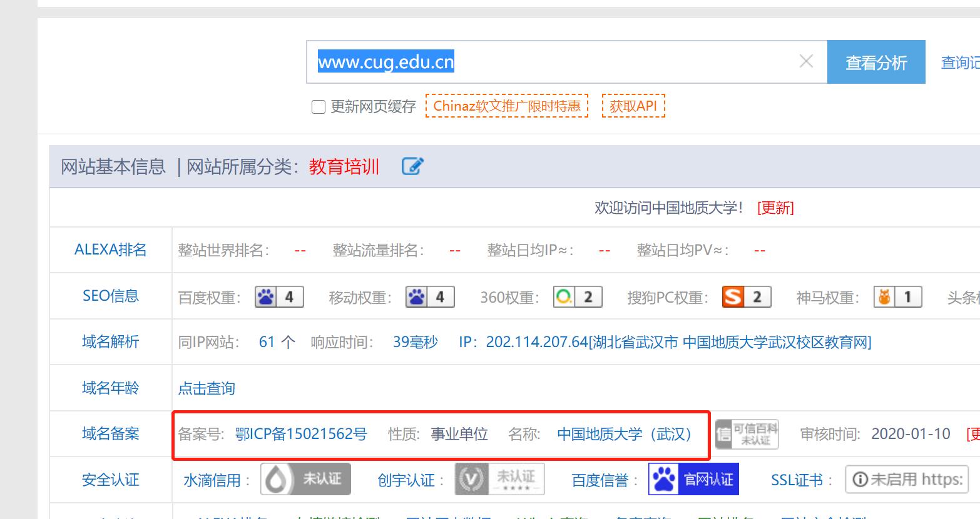Clear the domain search box with X
The height and width of the screenshot is (519, 980).
click(x=806, y=61)
